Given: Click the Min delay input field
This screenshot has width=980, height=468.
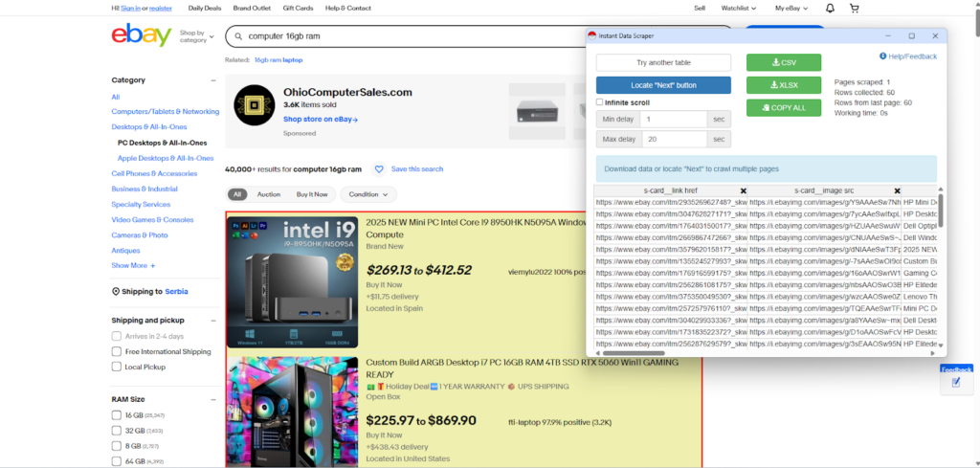Looking at the screenshot, I should tap(675, 120).
